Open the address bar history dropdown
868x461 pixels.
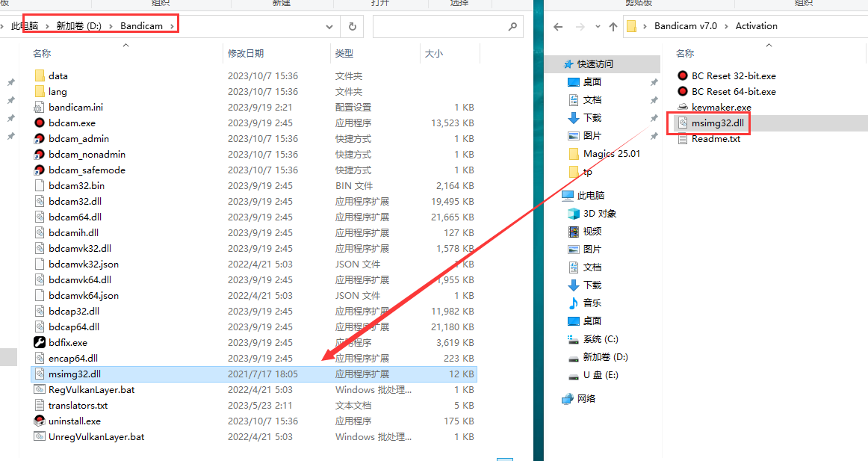pyautogui.click(x=329, y=26)
